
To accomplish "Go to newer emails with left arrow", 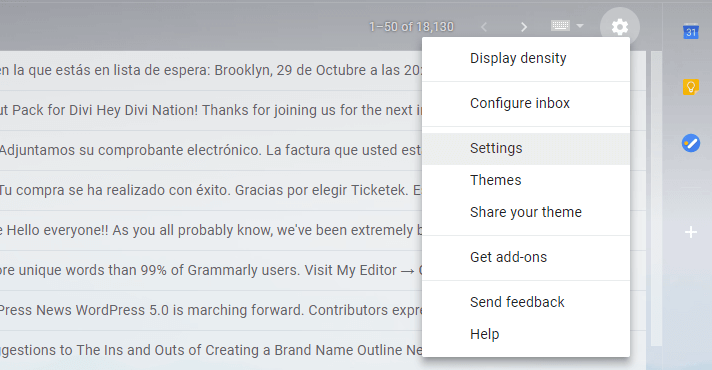I will tap(484, 27).
